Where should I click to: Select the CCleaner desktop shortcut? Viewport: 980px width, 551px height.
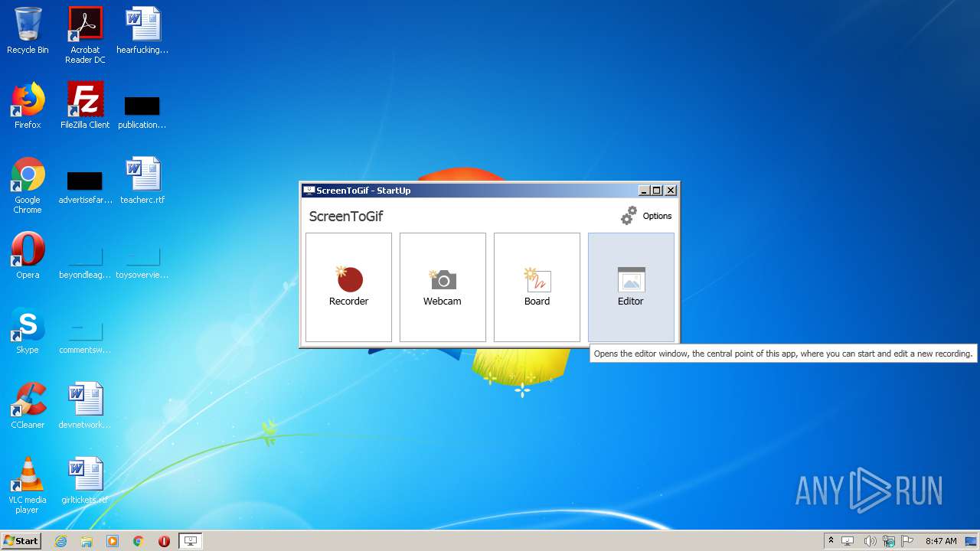(x=28, y=406)
